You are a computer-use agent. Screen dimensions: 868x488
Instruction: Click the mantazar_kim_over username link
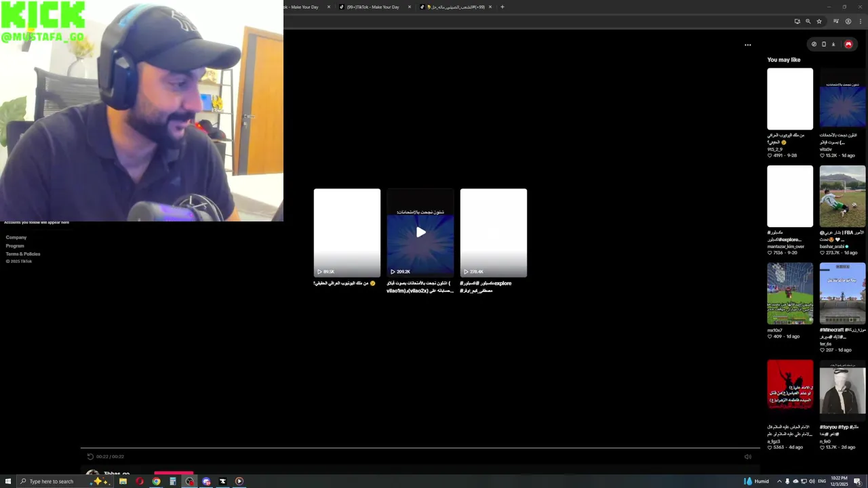[786, 247]
